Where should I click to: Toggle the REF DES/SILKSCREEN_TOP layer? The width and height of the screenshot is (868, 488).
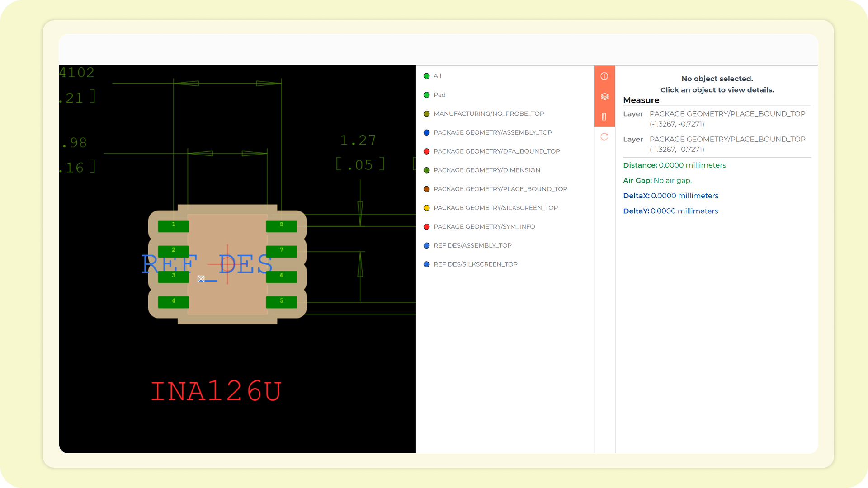471,264
